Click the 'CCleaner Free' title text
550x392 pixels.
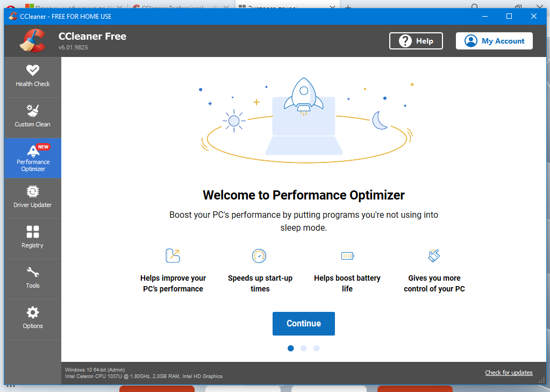[92, 36]
